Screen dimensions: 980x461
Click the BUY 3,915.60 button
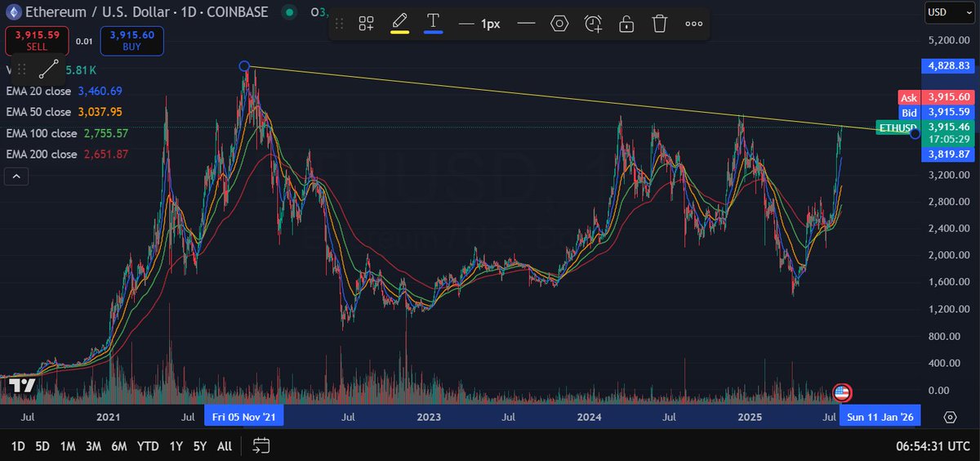point(132,41)
